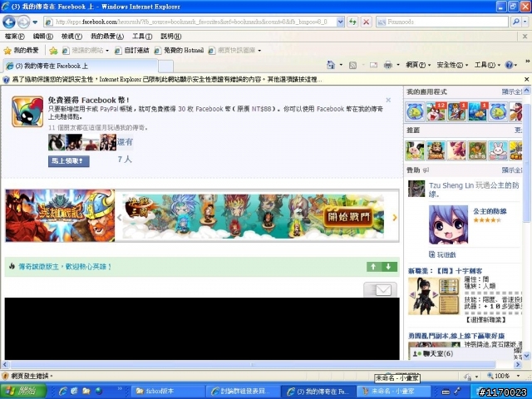Click the Home icon in command bar
Screen dimensions: 532x399
tap(331, 65)
